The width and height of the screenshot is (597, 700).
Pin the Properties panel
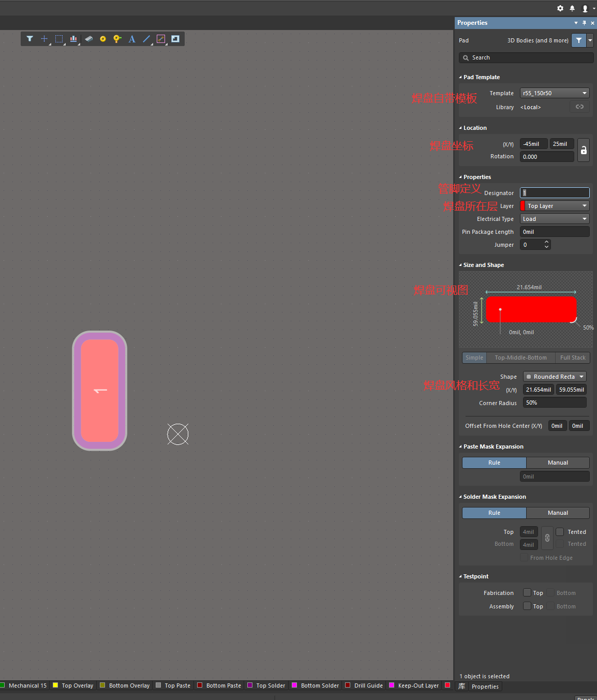coord(584,23)
